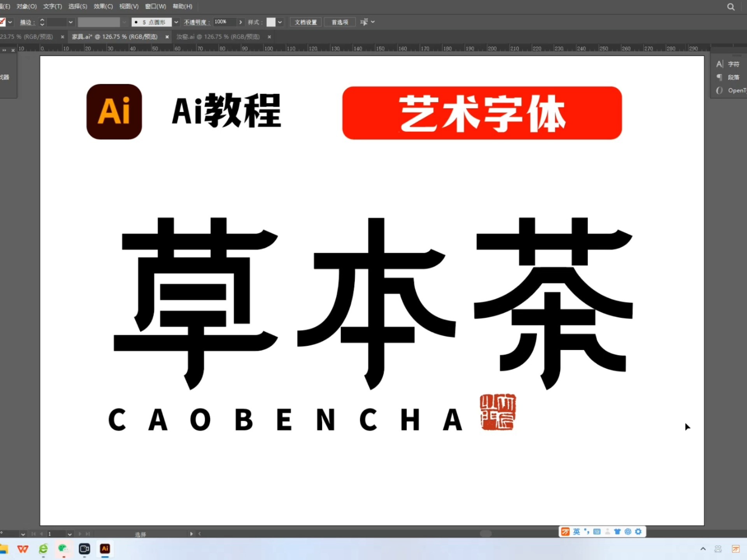Screen dimensions: 747x560
Task: Open the Character (字符) panel icon
Action: 720,64
